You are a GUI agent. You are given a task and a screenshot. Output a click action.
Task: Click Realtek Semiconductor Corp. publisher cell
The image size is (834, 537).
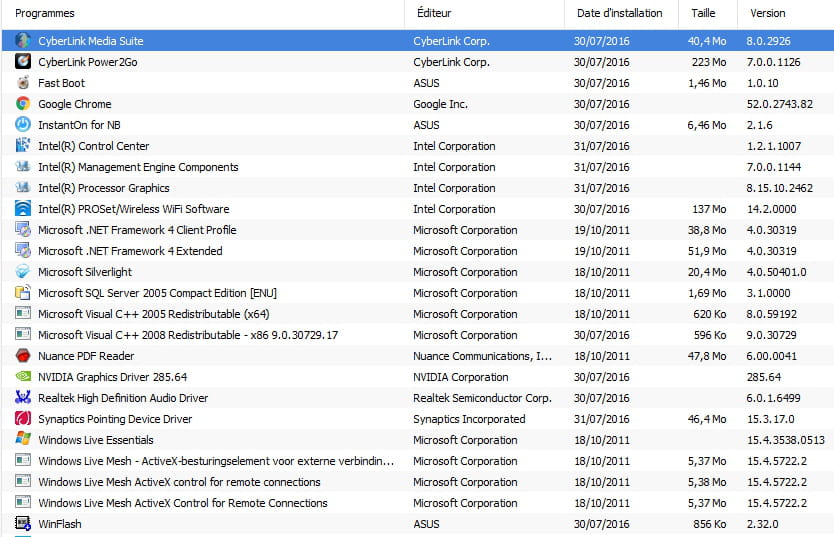[x=482, y=398]
